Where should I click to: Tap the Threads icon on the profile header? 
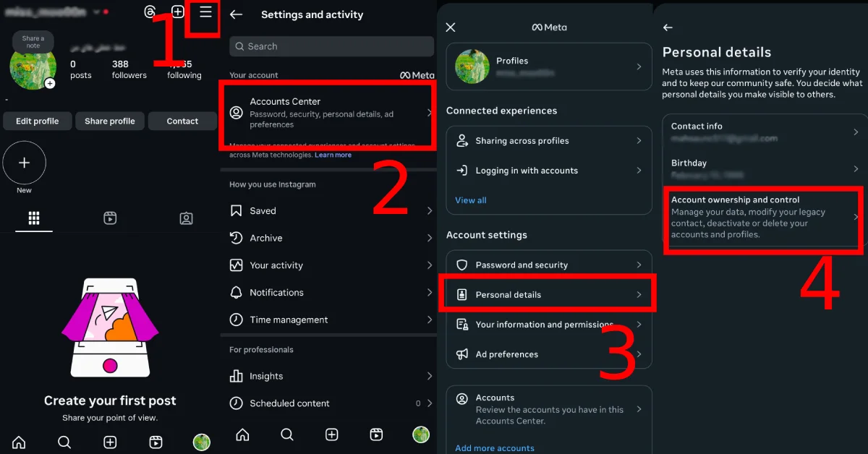(150, 12)
